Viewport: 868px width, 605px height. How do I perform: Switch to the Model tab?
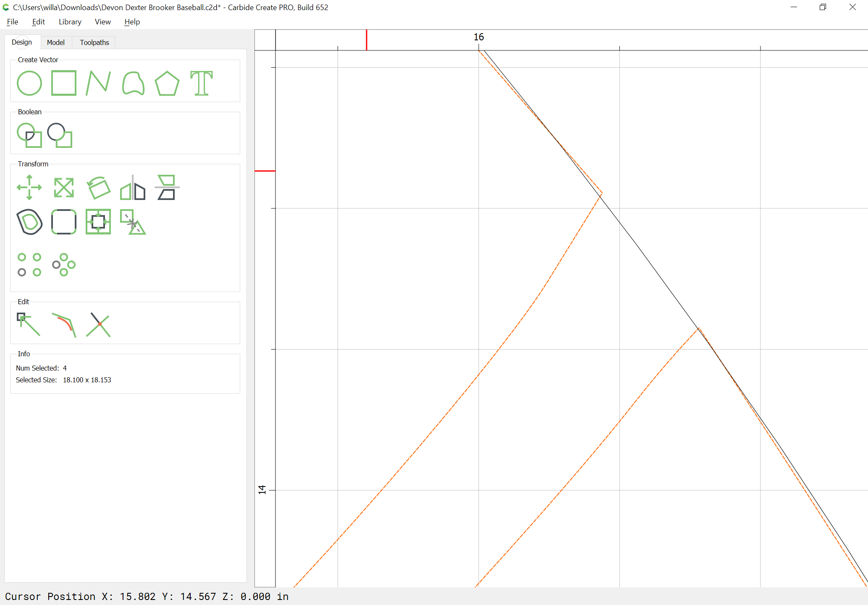pos(56,42)
